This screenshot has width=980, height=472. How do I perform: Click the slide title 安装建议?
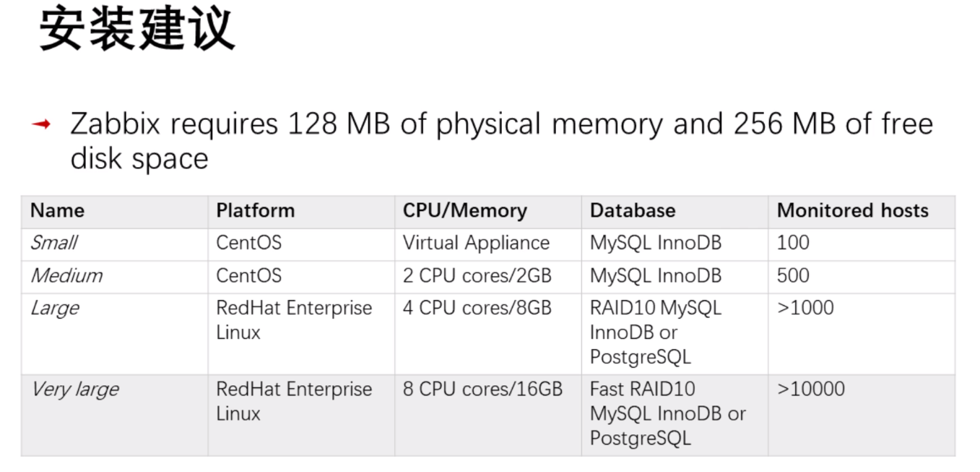coord(136,30)
